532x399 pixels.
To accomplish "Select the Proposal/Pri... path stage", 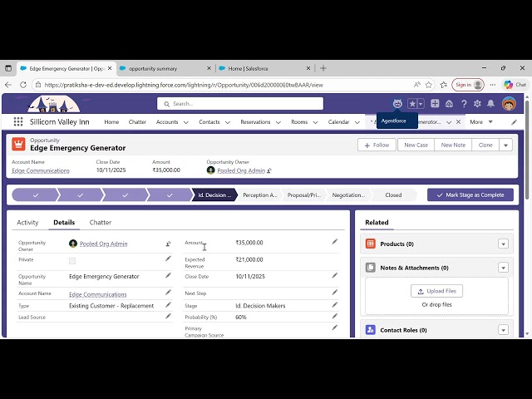I will tap(304, 195).
